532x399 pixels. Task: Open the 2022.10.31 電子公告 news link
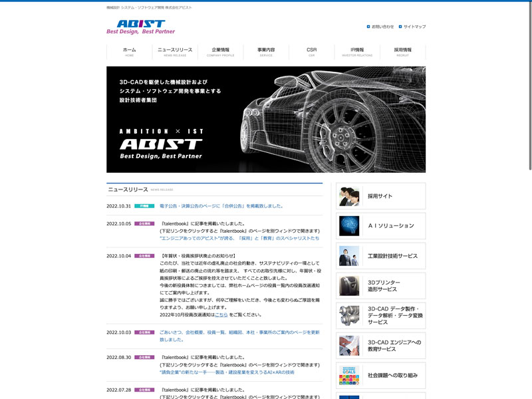[x=221, y=206]
